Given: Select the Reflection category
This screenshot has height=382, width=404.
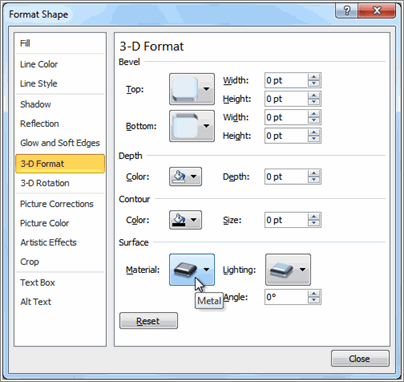Looking at the screenshot, I should [60, 124].
